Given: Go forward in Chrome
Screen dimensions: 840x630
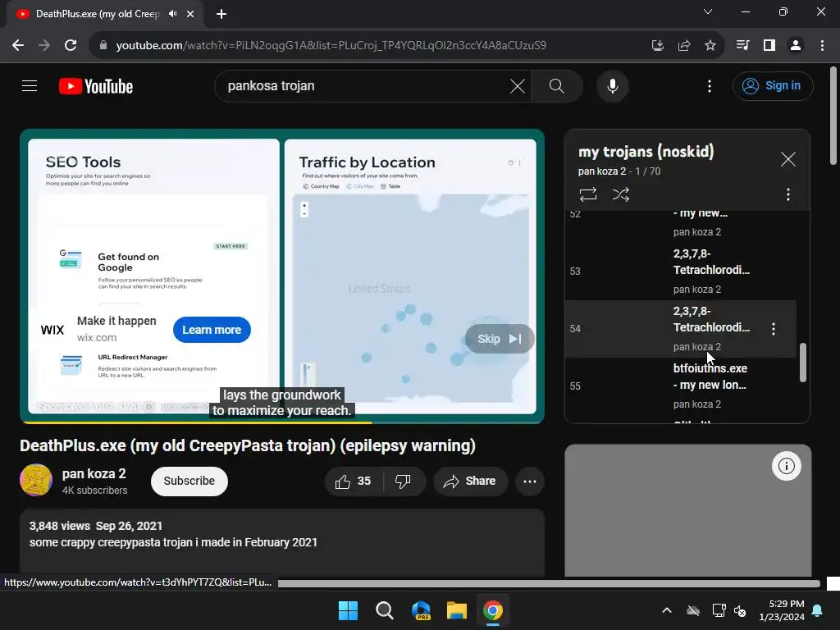Looking at the screenshot, I should coord(44,46).
